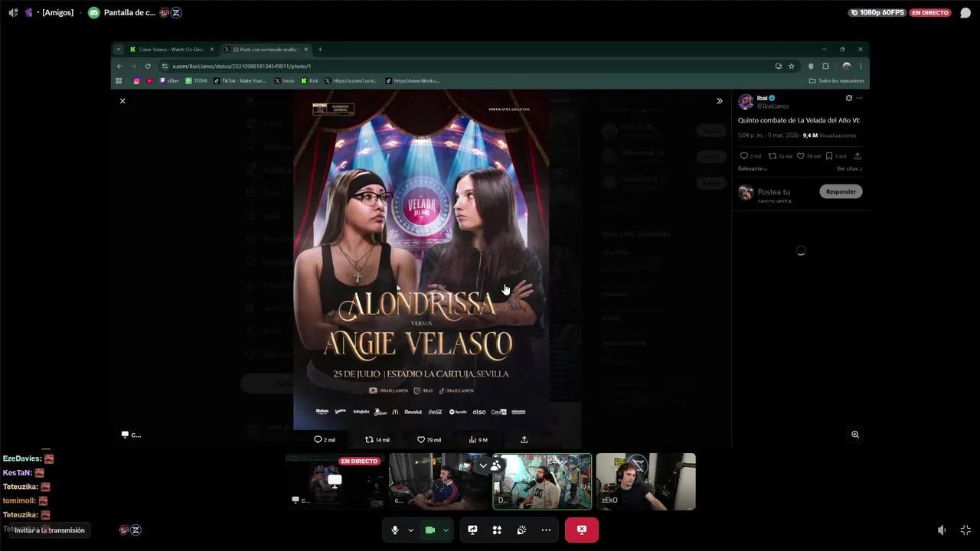
Task: Close the photo viewer with the X
Action: [122, 101]
